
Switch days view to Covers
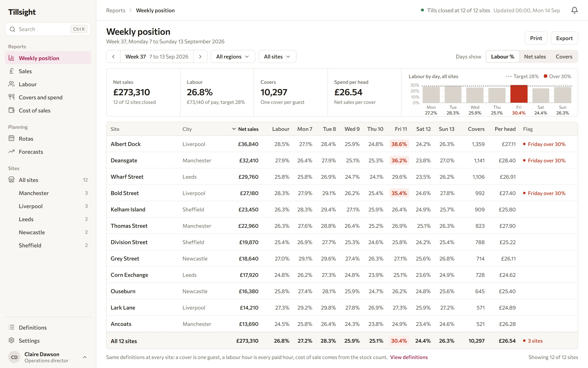tap(564, 56)
